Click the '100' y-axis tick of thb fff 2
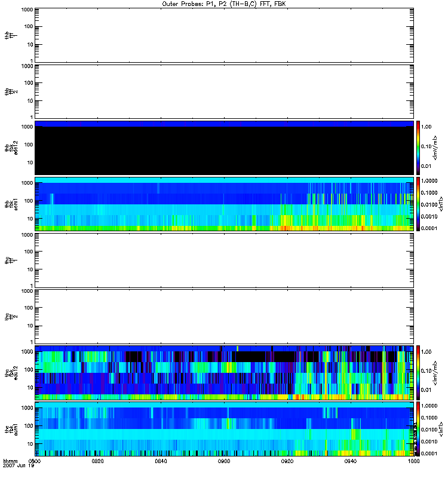 coord(29,83)
